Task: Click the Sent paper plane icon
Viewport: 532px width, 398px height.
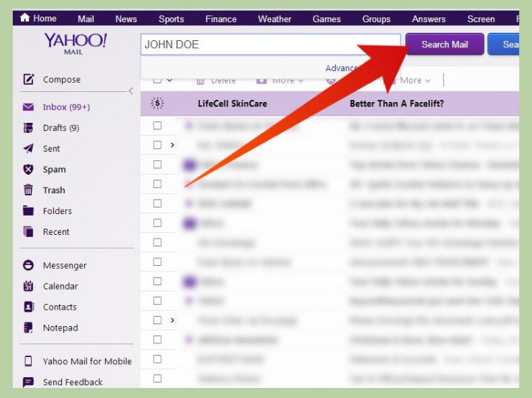Action: (x=28, y=149)
